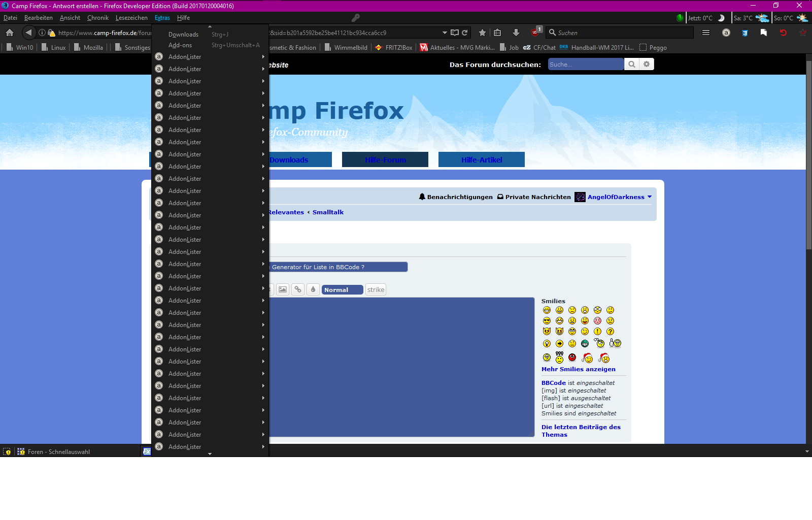The height and width of the screenshot is (520, 812).
Task: Open the site information icon in URL bar
Action: pos(43,32)
